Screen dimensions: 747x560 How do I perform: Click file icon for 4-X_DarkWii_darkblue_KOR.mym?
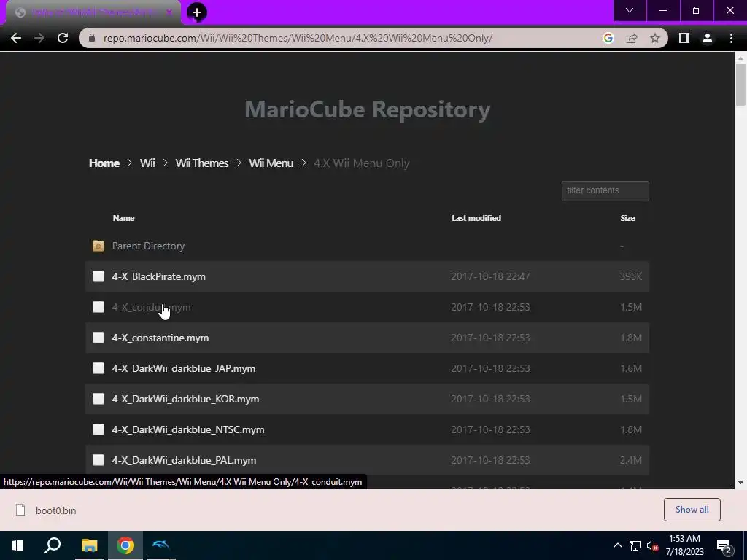point(98,399)
